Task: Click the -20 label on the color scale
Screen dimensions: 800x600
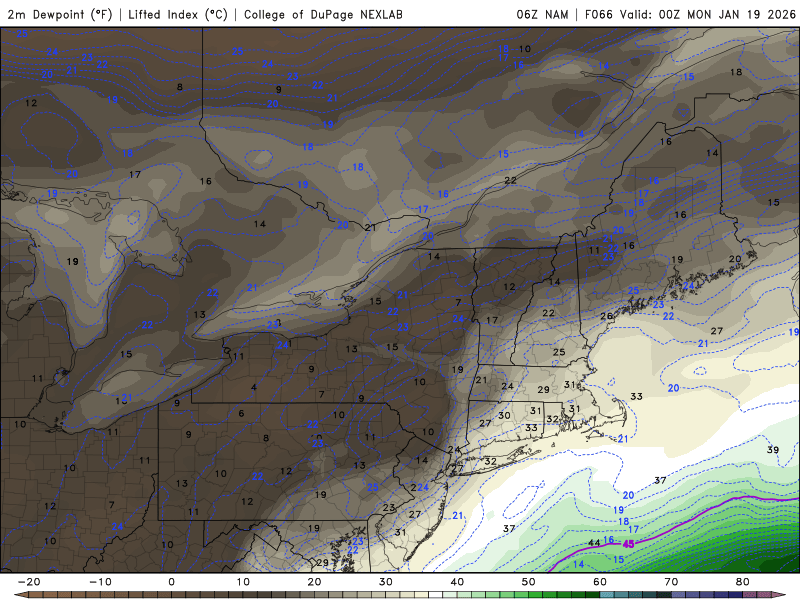Action: (29, 582)
